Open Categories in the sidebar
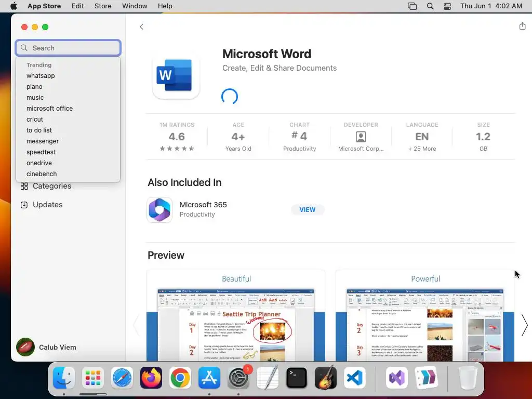 pos(46,186)
